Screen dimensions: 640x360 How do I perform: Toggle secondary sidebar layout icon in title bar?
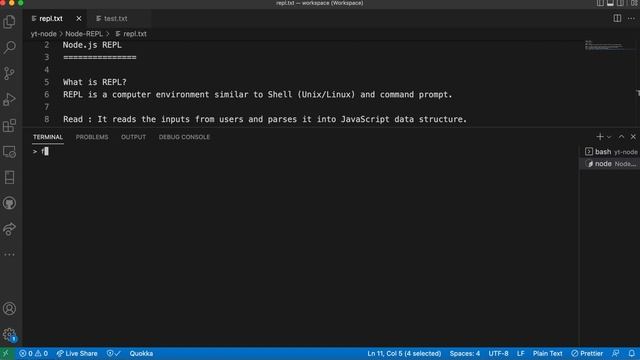pos(620,3)
